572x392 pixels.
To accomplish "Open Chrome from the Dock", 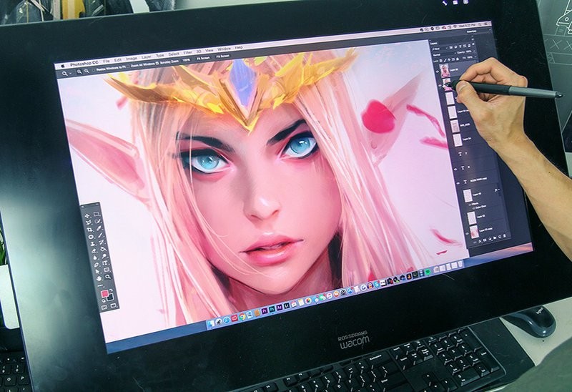I will click(242, 316).
